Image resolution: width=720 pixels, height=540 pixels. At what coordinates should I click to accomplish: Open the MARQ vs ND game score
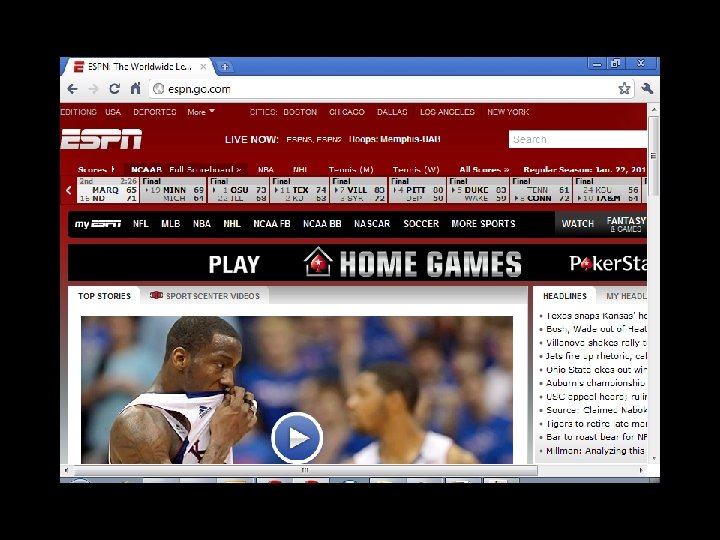[x=108, y=190]
